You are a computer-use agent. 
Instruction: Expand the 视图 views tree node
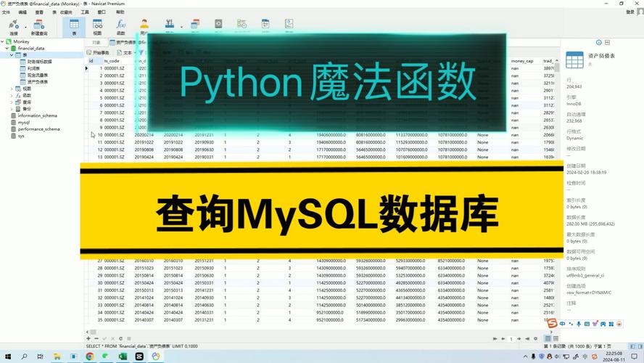[12, 89]
